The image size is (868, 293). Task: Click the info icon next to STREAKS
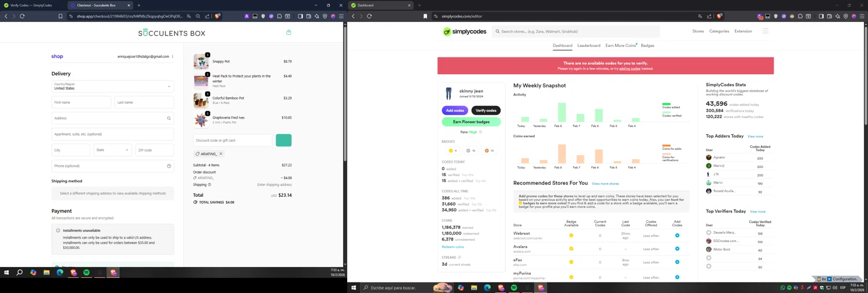tap(459, 258)
